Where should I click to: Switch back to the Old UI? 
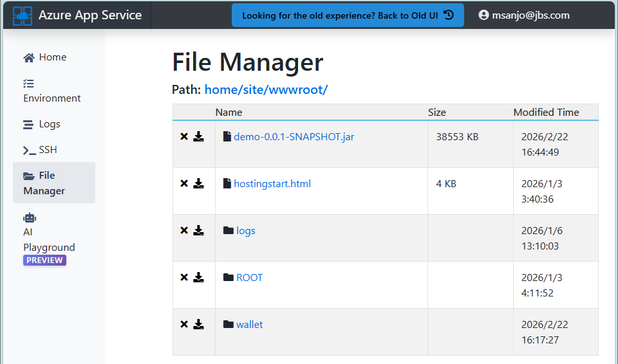pyautogui.click(x=348, y=15)
